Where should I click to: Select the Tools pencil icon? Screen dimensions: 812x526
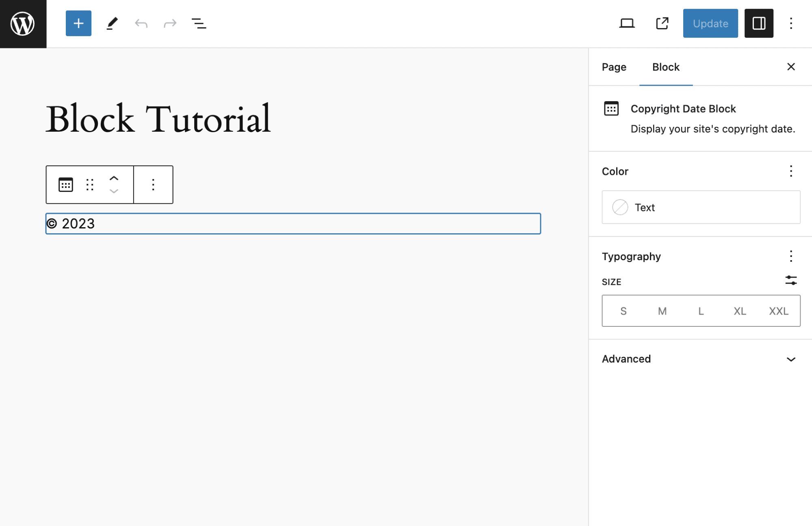(x=112, y=23)
